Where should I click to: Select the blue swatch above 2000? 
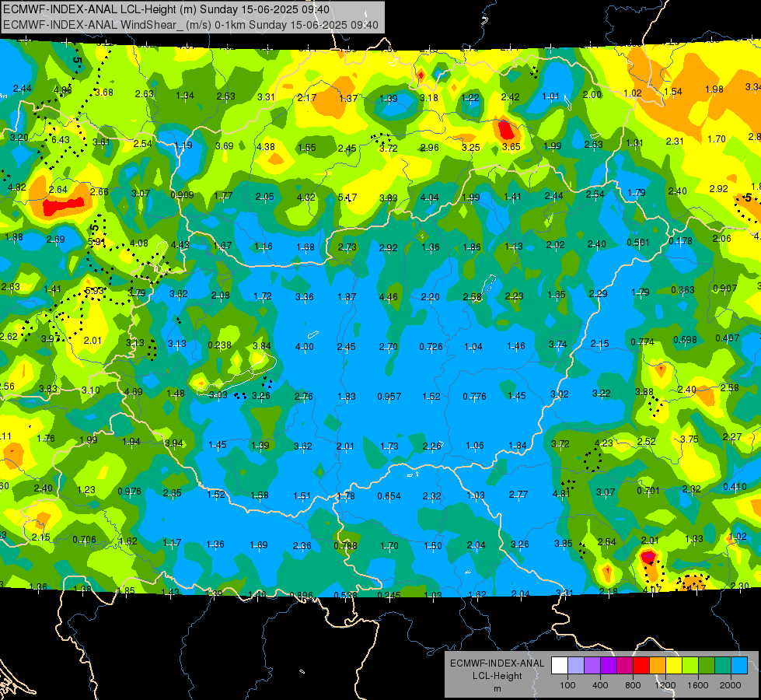[x=740, y=666]
